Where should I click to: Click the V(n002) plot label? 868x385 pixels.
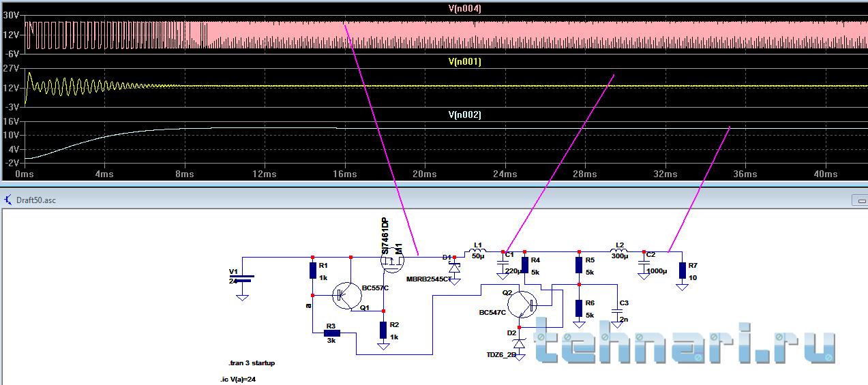(464, 115)
